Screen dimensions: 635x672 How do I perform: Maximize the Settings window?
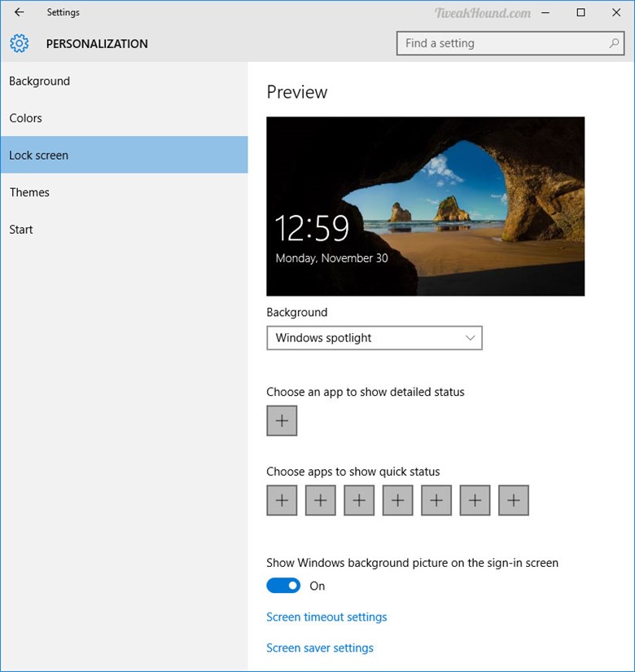(x=581, y=12)
